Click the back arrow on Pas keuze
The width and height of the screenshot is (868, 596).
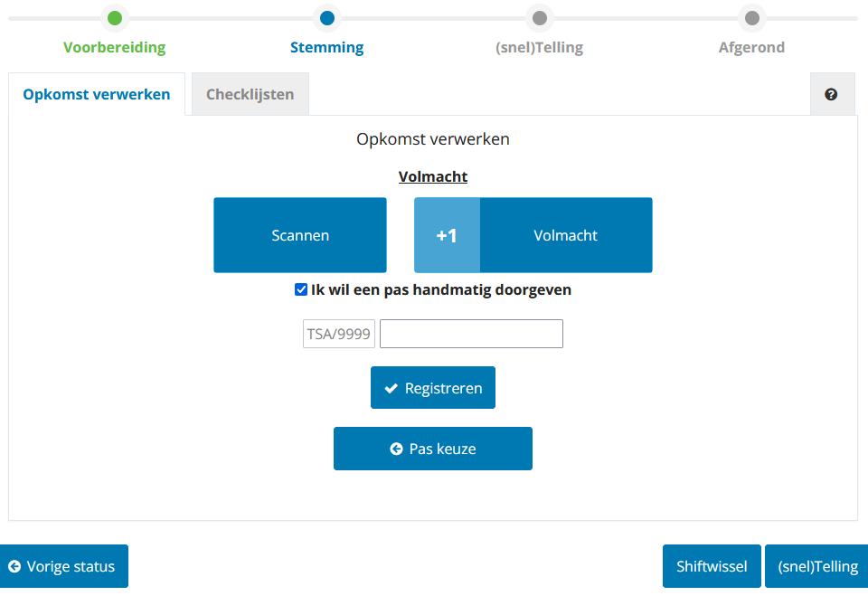coord(396,449)
